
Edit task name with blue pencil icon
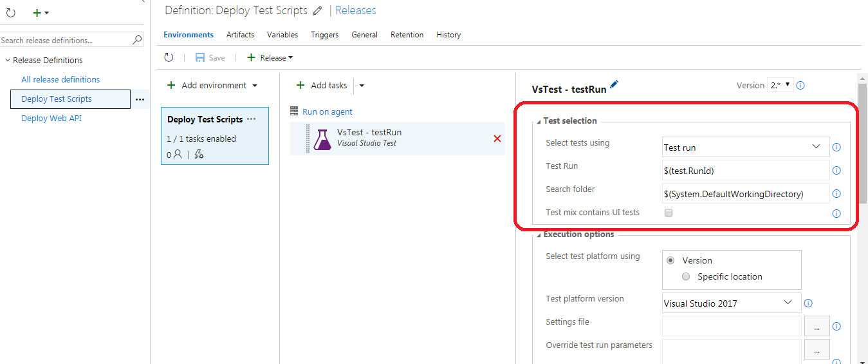[614, 84]
